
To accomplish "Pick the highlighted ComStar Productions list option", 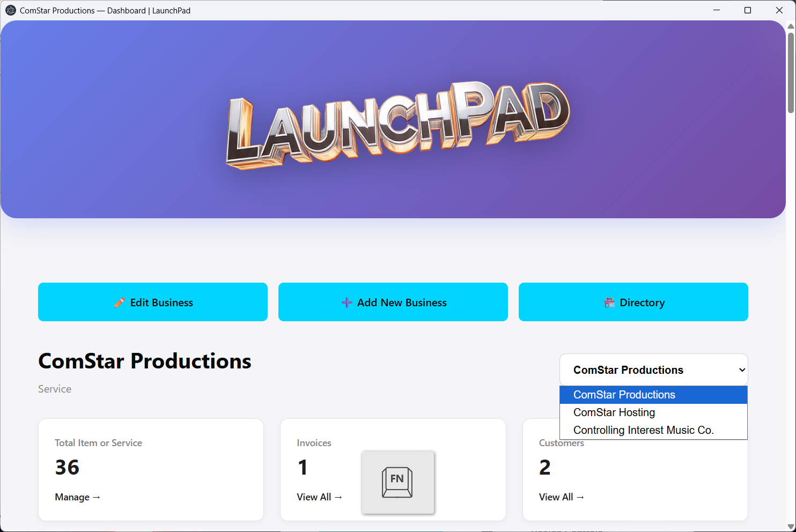I will pyautogui.click(x=624, y=395).
